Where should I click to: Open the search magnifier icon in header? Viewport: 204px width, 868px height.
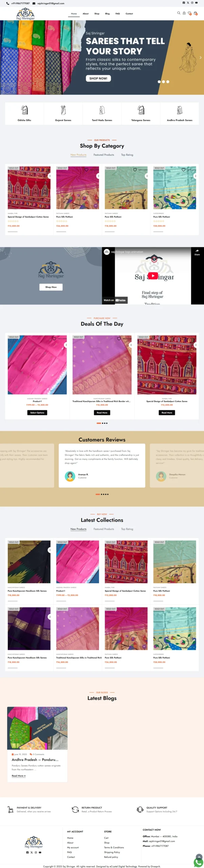click(x=179, y=13)
